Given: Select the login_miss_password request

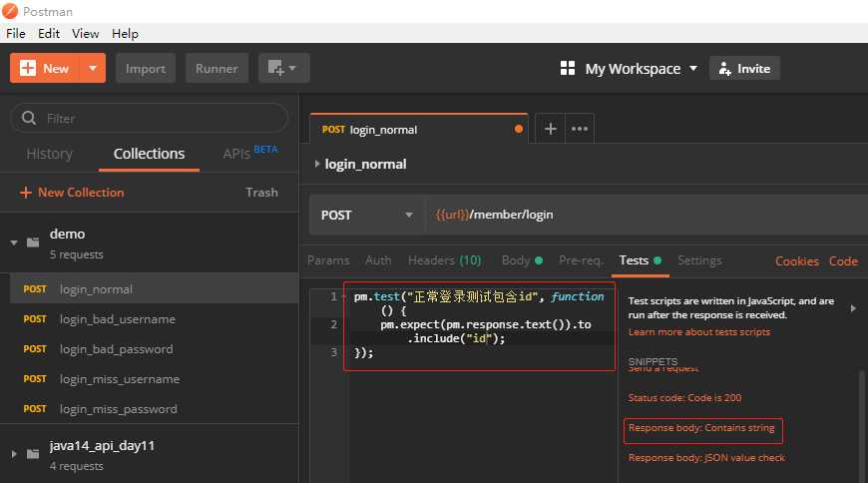Looking at the screenshot, I should (x=154, y=409).
